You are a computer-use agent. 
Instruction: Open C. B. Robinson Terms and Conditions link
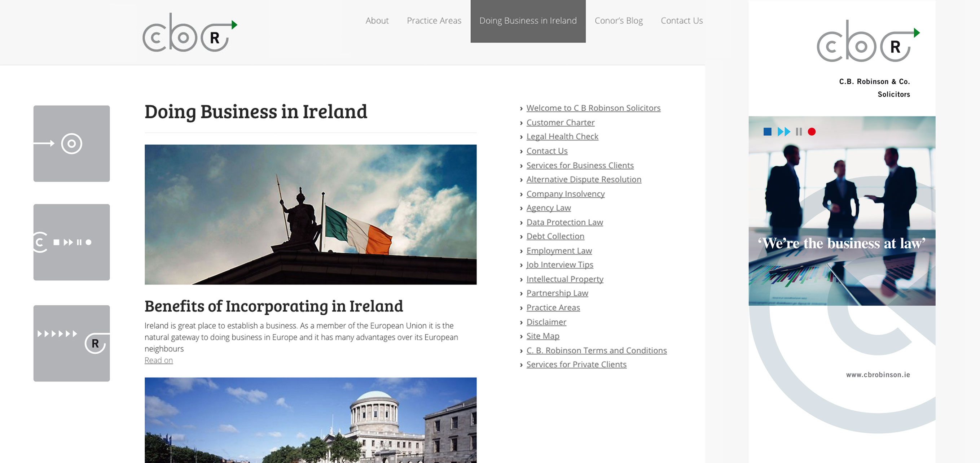[596, 350]
